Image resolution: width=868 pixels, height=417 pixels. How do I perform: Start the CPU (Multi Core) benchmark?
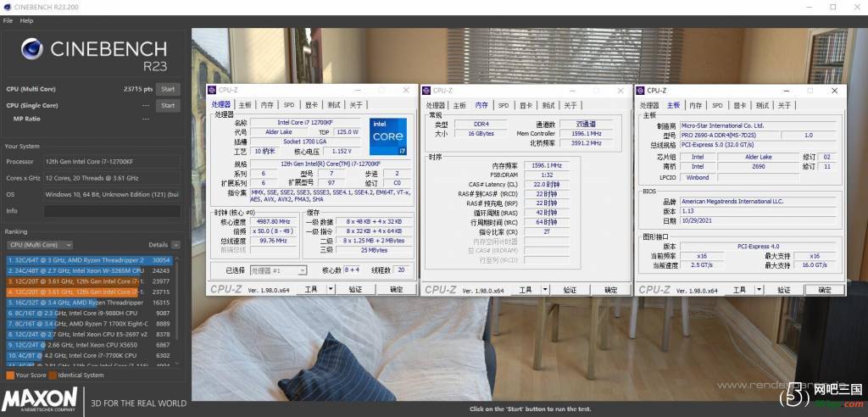[x=168, y=89]
